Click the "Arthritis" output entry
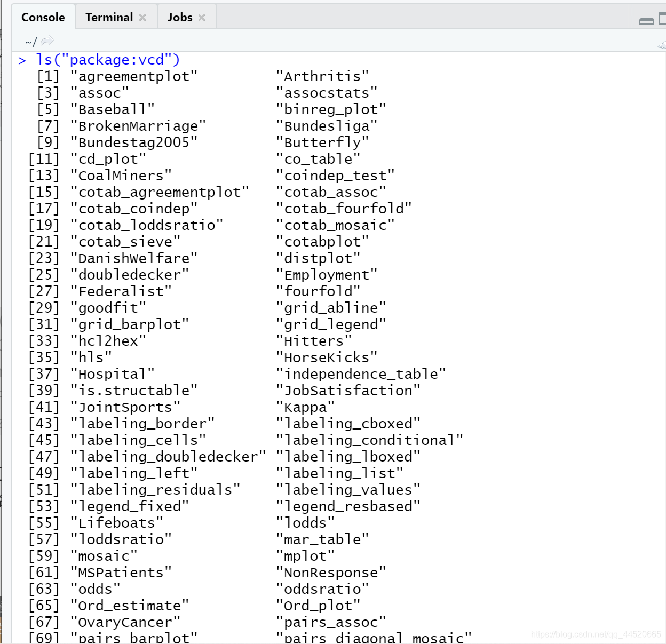666x644 pixels. click(x=322, y=76)
